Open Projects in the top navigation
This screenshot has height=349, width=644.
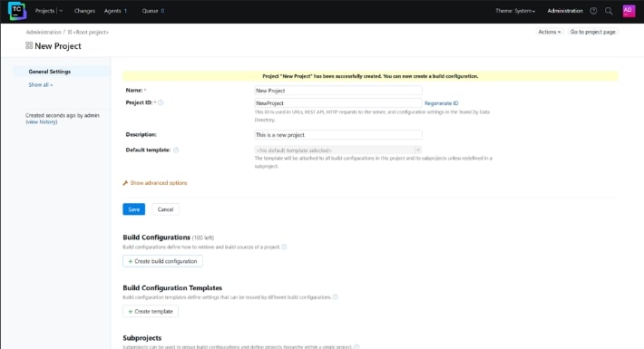pyautogui.click(x=44, y=11)
